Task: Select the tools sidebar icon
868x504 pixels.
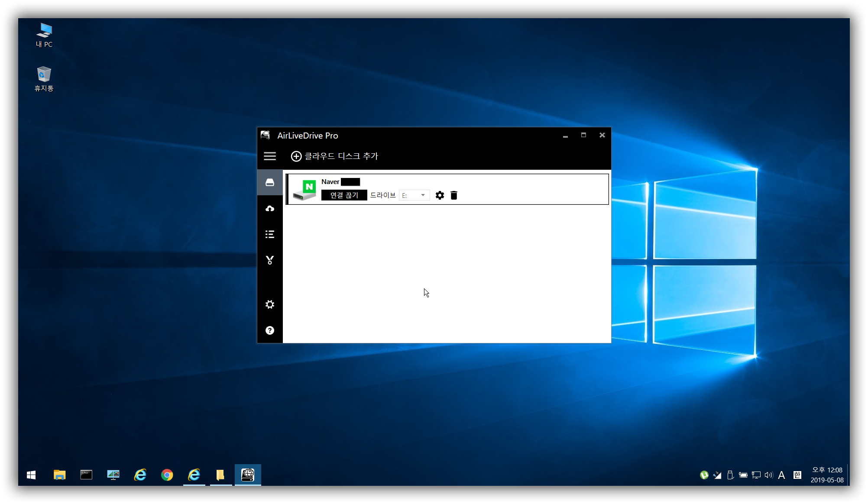Action: (270, 260)
